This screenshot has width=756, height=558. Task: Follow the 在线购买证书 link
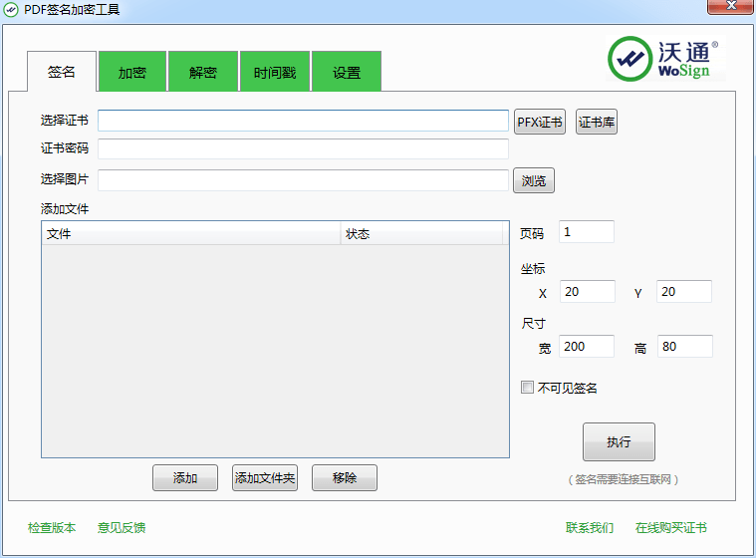click(671, 528)
